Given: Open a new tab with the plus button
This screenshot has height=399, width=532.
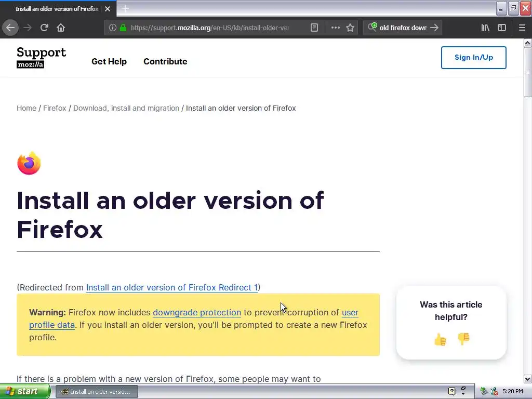Looking at the screenshot, I should [125, 8].
